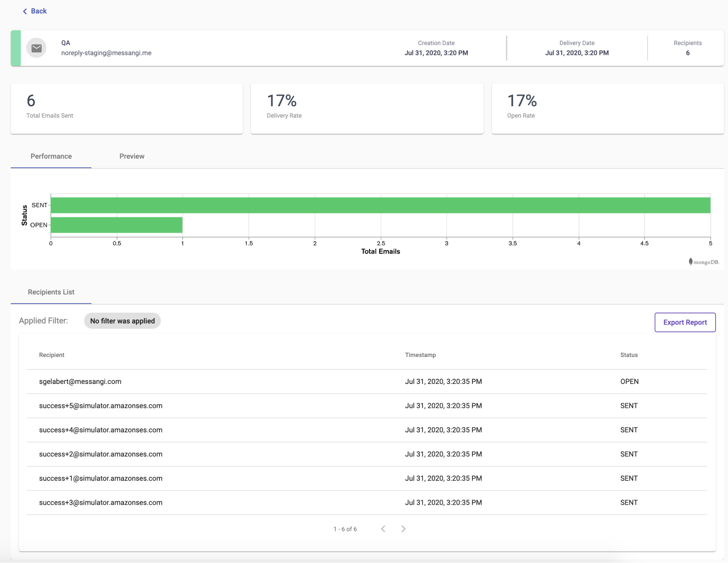Select the success+2@simulator.amazonses.com recipient
Viewport: 728px width, 563px height.
[x=101, y=454]
